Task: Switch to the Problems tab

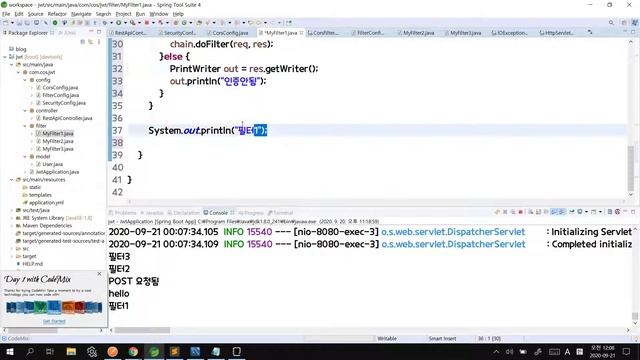Action: [122, 213]
